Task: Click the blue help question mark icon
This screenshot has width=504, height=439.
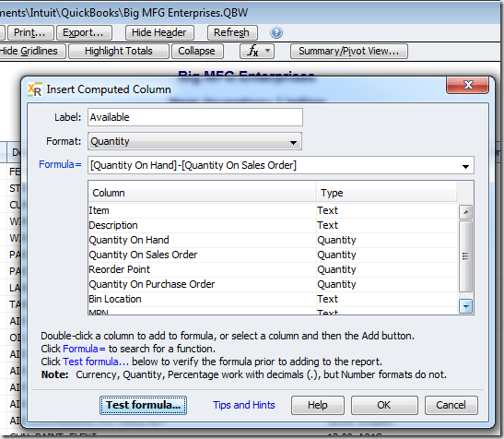Action: coord(276,32)
